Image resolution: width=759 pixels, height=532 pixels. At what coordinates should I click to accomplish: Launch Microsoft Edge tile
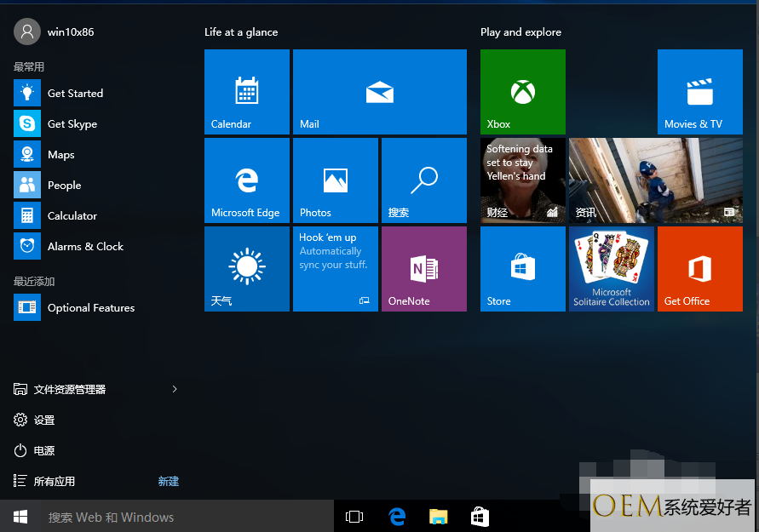(246, 180)
